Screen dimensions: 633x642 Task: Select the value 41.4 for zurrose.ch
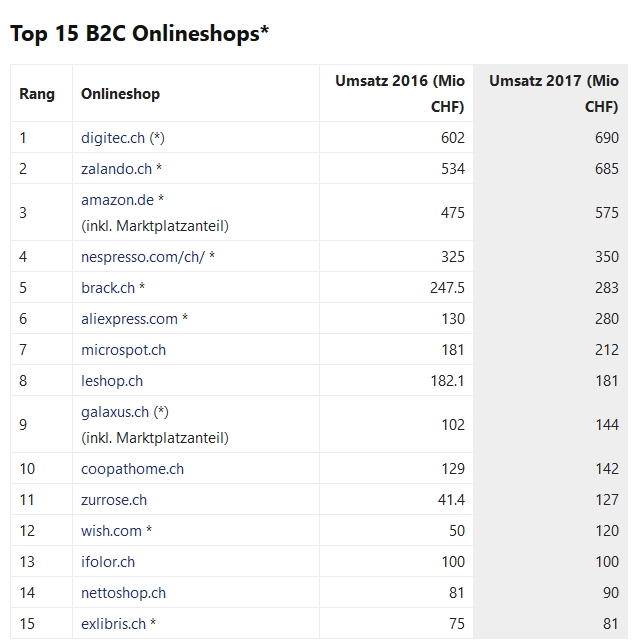pyautogui.click(x=451, y=500)
